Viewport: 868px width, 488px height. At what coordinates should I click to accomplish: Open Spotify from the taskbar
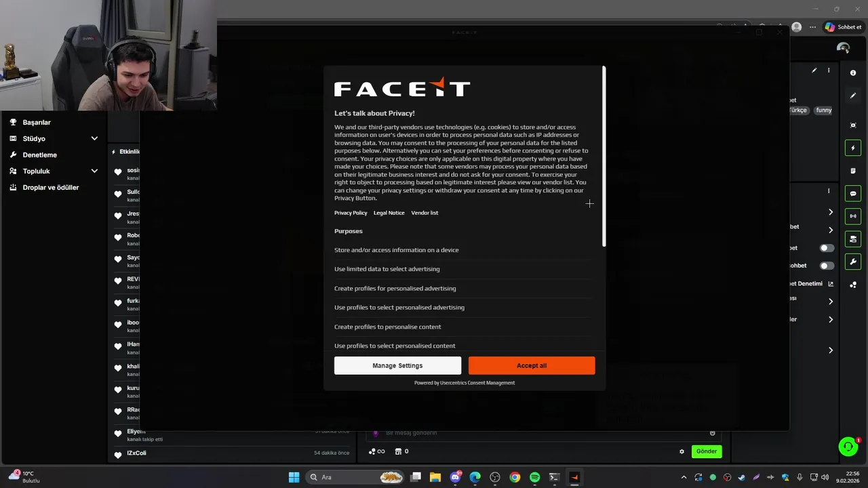[x=534, y=477]
